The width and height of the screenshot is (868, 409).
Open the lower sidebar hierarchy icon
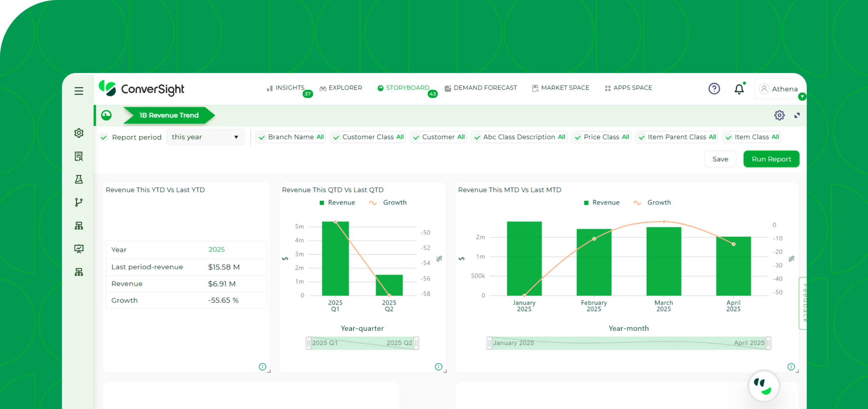pyautogui.click(x=79, y=272)
